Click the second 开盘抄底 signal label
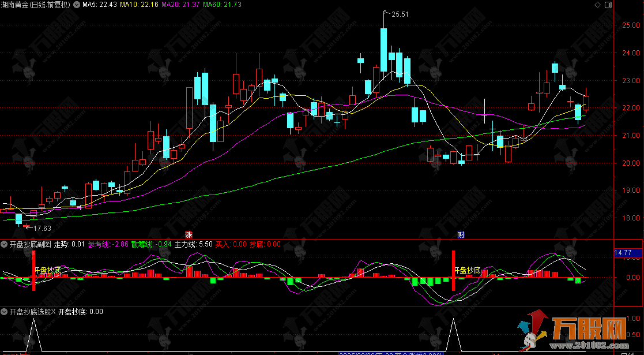This screenshot has width=644, height=355. 468,270
